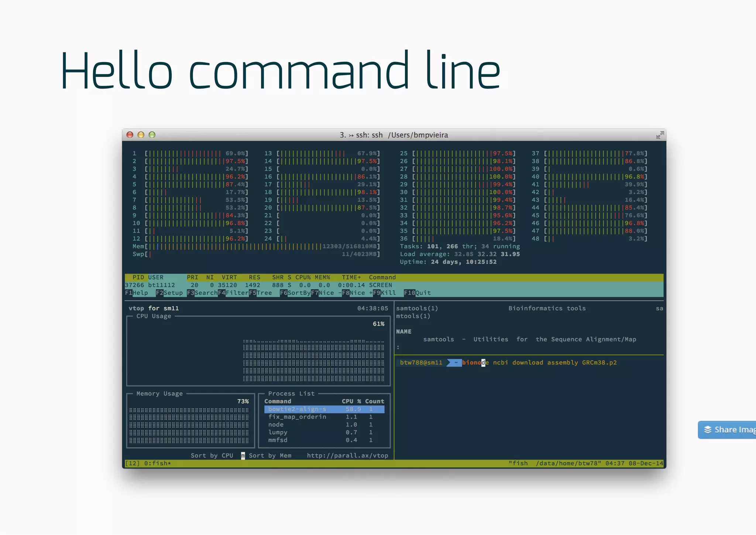The height and width of the screenshot is (535, 756).
Task: Click the btw788@sm11 prompt text
Action: point(421,363)
